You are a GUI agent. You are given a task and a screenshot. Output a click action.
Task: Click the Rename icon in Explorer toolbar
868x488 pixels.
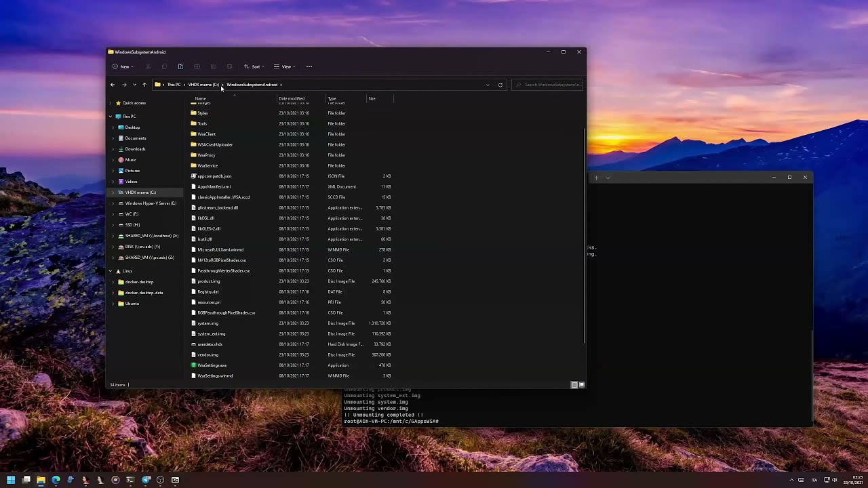coord(197,66)
